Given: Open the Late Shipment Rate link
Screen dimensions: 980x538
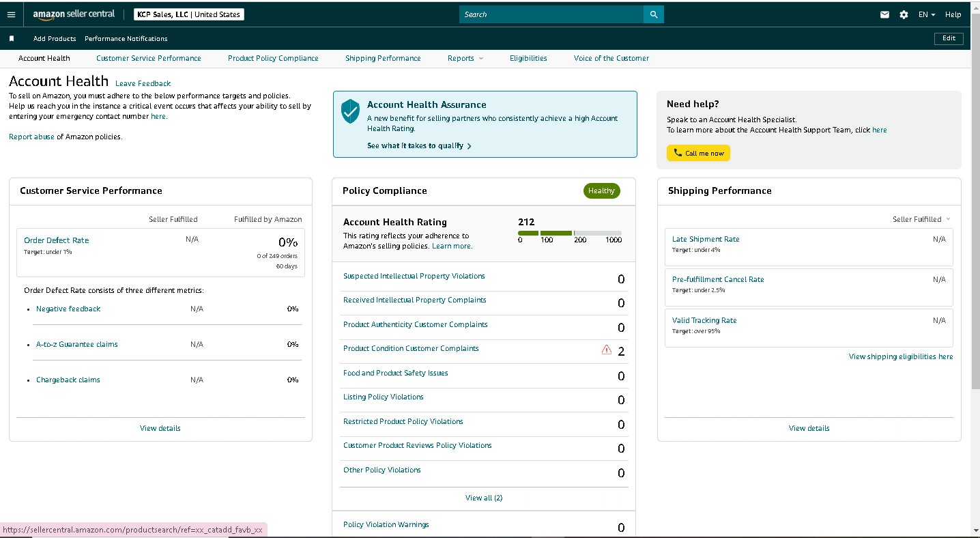Looking at the screenshot, I should (706, 239).
